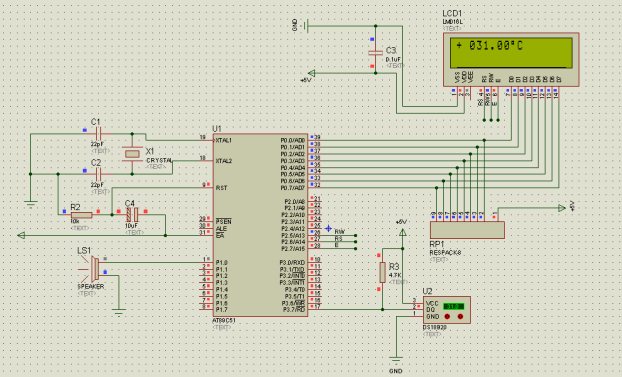The width and height of the screenshot is (622, 377).
Task: Click the +5V arrow terminal below C3
Action: coord(311,73)
